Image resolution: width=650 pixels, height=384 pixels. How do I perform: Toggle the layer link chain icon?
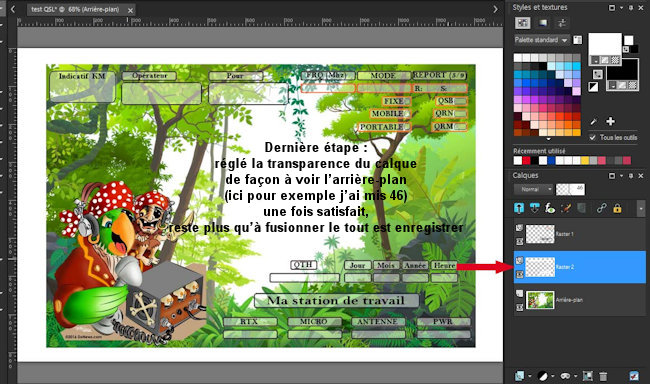coord(601,208)
